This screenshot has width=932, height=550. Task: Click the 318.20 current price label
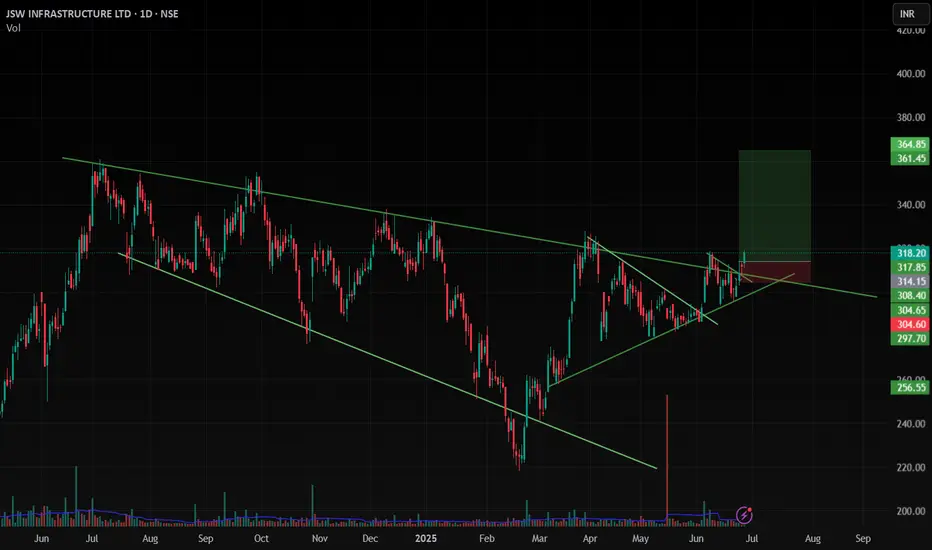910,253
